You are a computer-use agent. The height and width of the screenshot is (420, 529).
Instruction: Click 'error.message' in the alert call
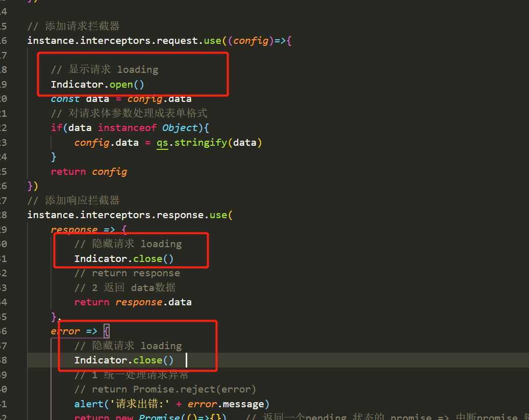pyautogui.click(x=225, y=404)
